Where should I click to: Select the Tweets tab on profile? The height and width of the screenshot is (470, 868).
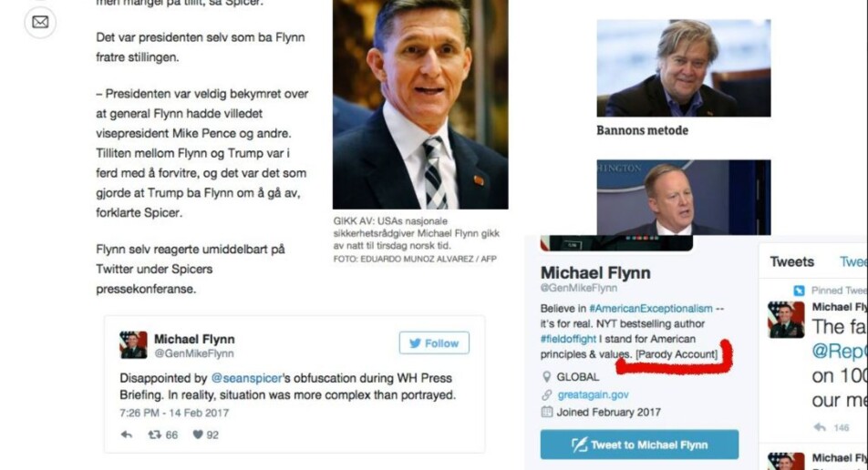(791, 261)
